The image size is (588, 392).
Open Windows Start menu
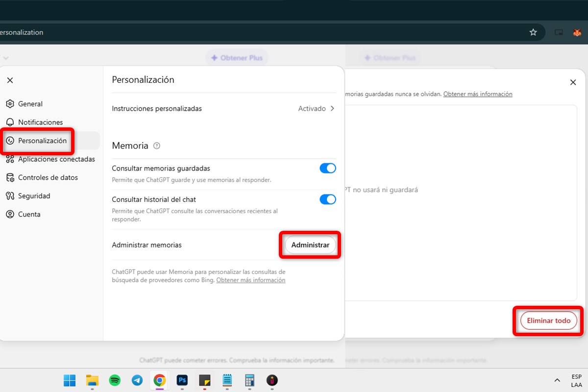(70, 380)
